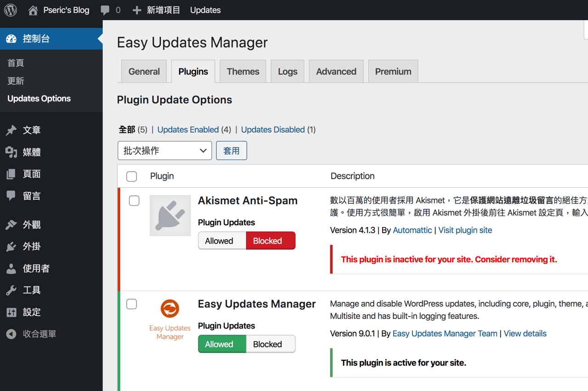The image size is (588, 391).
Task: Open the comments bubble icon in admin bar
Action: coord(105,10)
